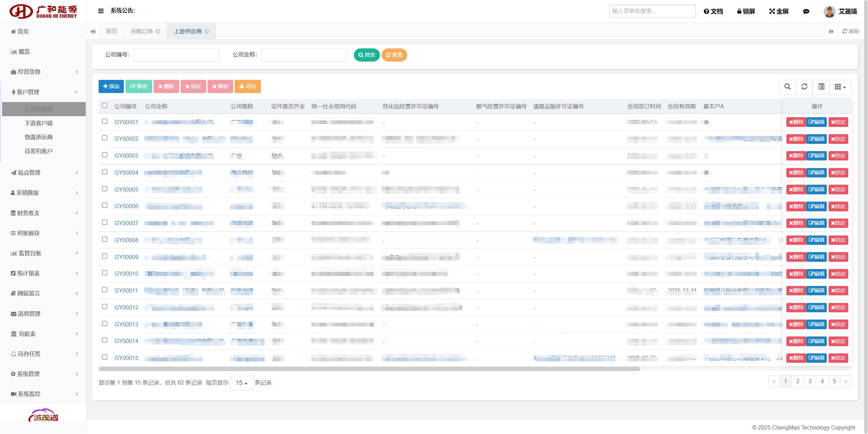Toggle the table card view icon
The width and height of the screenshot is (868, 434).
tap(821, 87)
